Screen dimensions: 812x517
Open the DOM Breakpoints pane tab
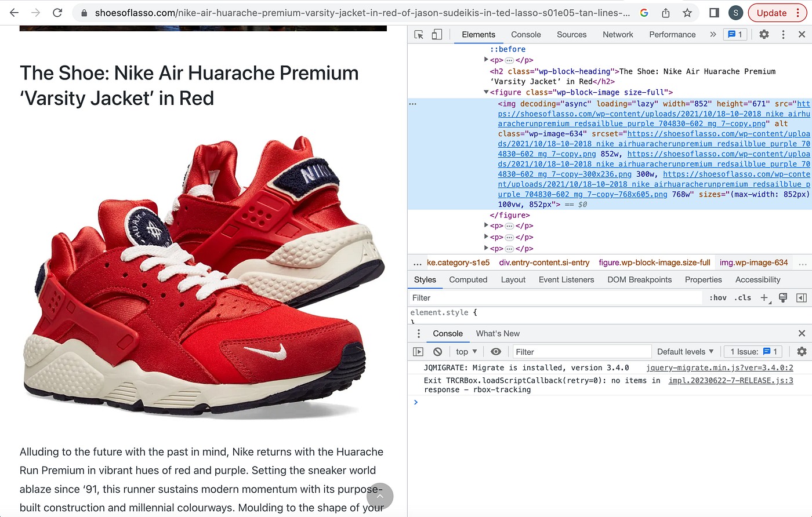tap(639, 279)
